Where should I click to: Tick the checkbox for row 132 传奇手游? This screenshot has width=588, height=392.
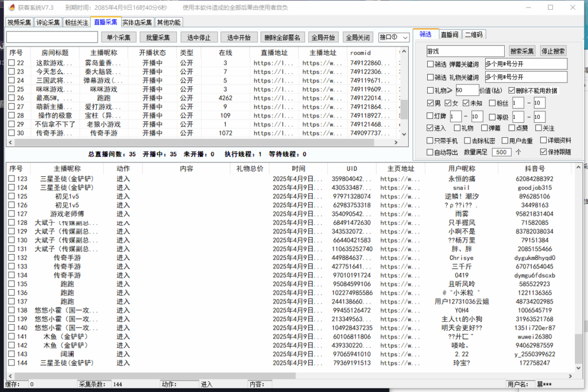point(11,258)
